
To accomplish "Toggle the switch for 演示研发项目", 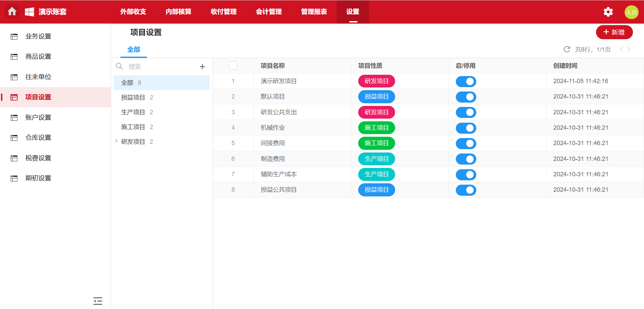I will (466, 81).
